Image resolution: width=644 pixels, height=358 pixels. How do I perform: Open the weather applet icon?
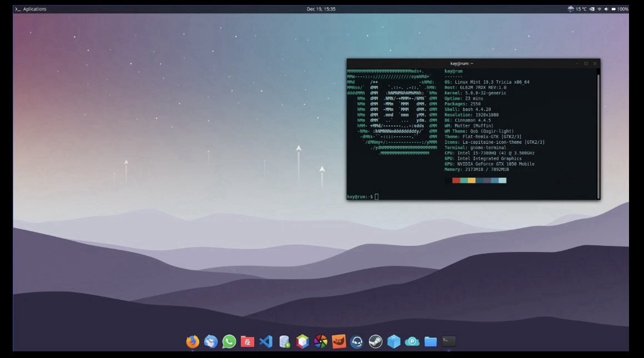[571, 9]
